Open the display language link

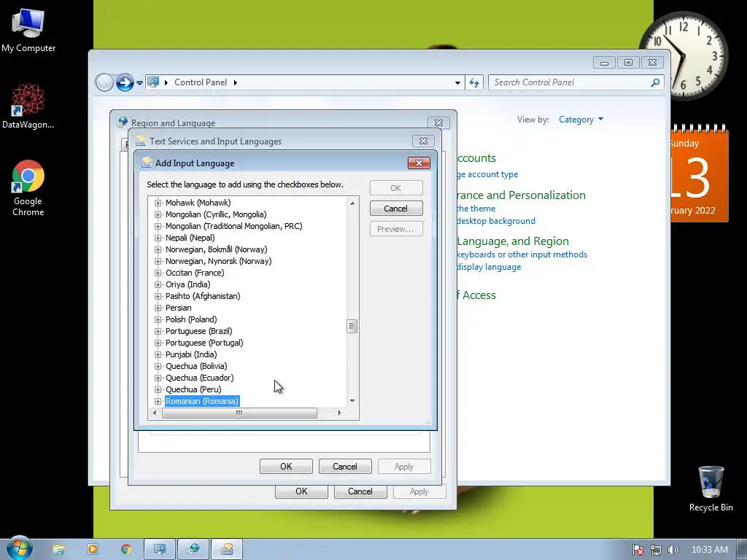[x=488, y=267]
